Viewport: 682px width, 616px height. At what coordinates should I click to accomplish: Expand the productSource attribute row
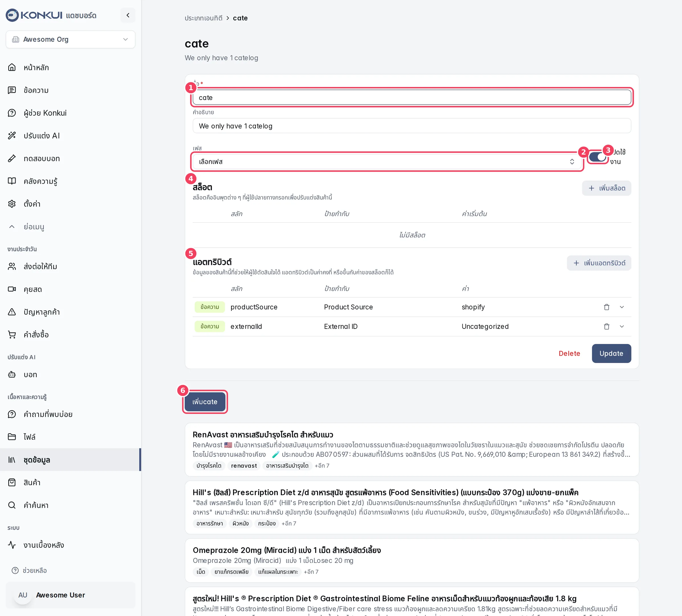point(622,307)
